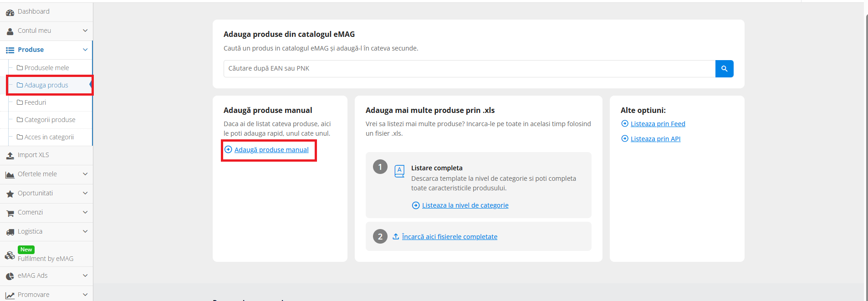Click the Dashboard gauge icon
This screenshot has height=301, width=868.
10,12
